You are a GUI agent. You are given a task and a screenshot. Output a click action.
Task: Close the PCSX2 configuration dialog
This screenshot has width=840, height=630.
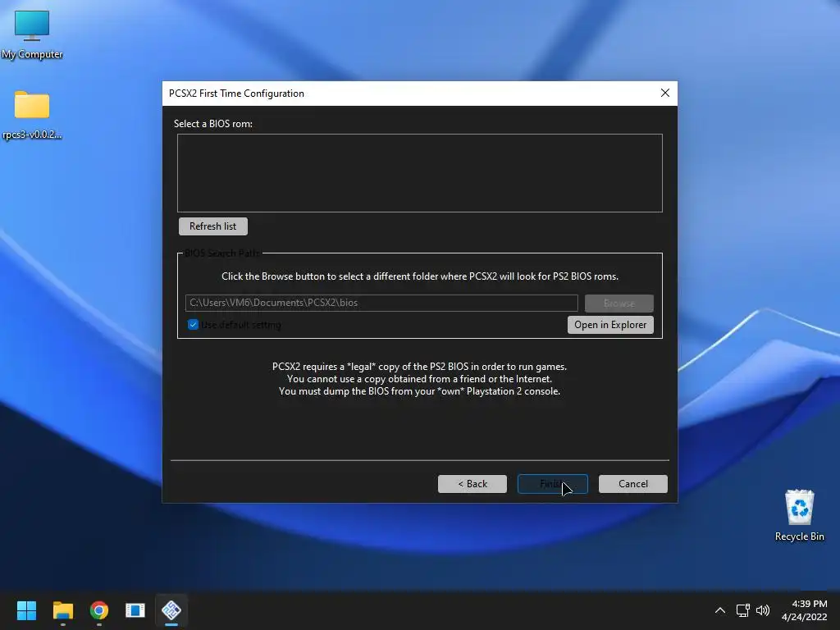664,94
